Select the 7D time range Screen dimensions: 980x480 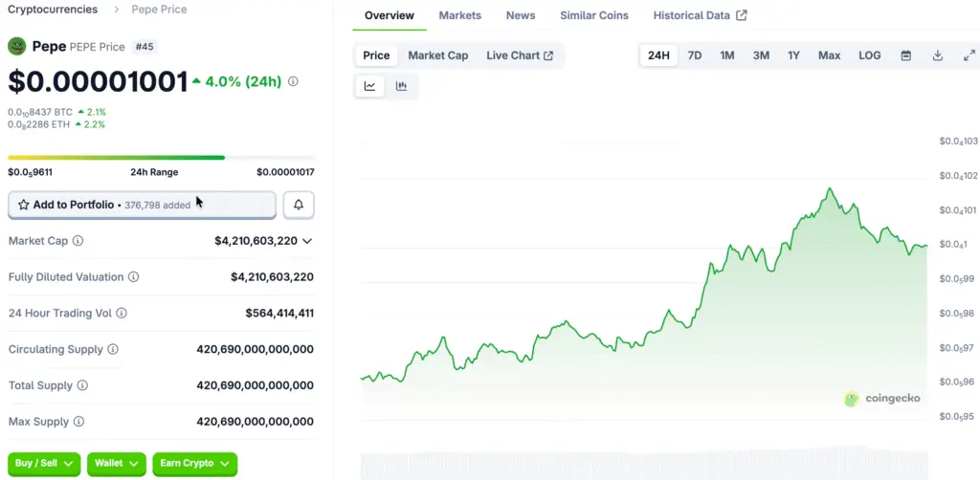click(695, 55)
